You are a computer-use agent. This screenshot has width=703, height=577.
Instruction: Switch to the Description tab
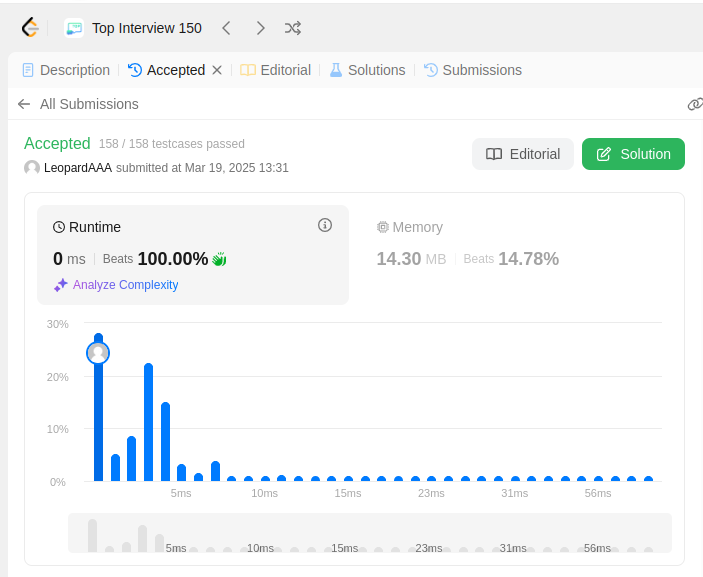(66, 70)
